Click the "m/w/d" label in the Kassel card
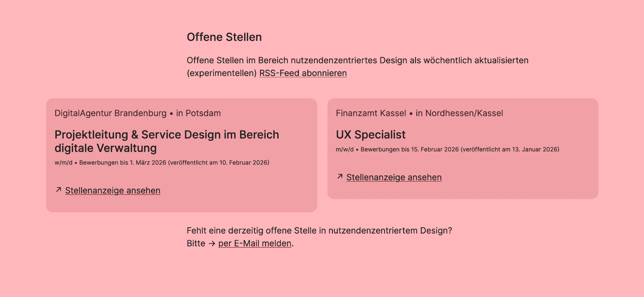 click(345, 149)
